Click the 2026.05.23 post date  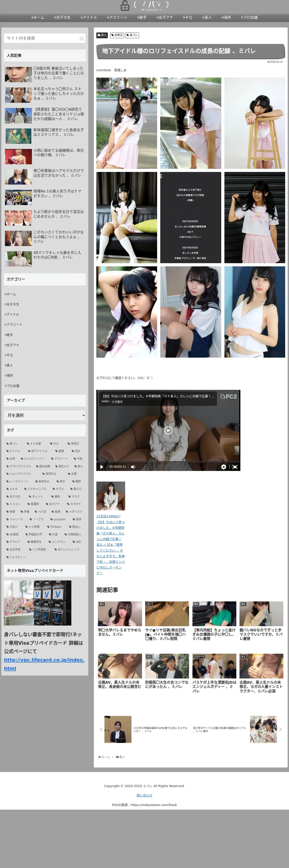[x=275, y=62]
